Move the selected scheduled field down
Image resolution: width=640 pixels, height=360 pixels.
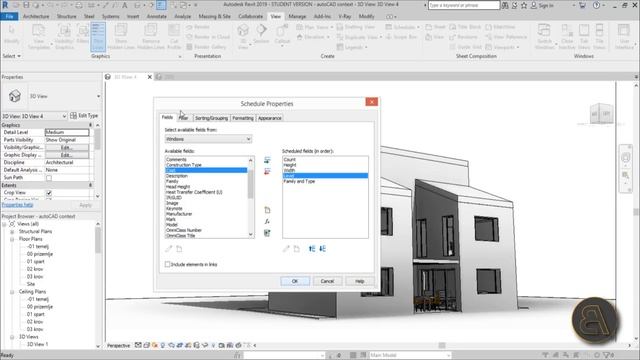322,249
